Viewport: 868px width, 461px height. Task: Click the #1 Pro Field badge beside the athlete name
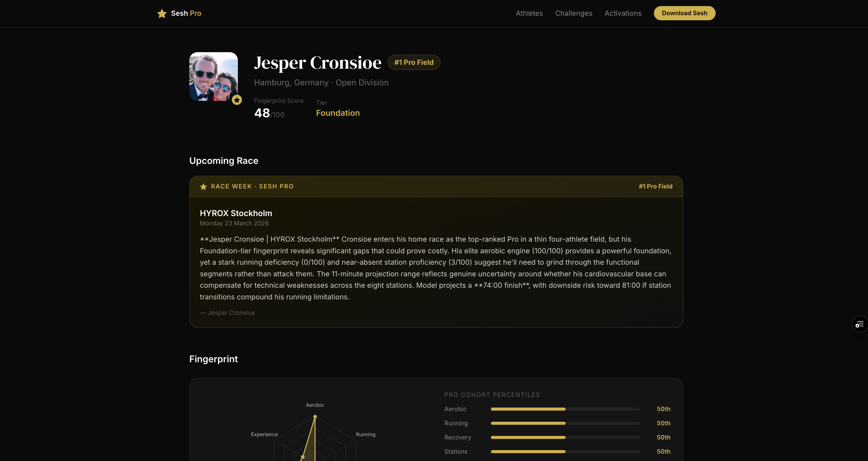click(414, 62)
